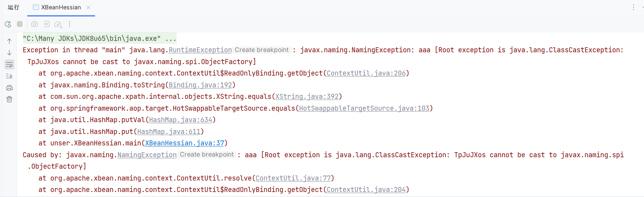Toggle scroll to end of console
644x197 pixels.
[x=9, y=76]
